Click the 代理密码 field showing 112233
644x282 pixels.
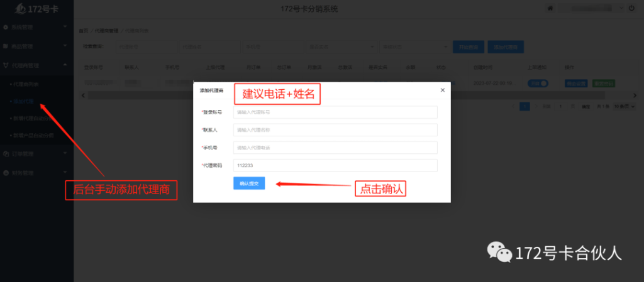(335, 166)
